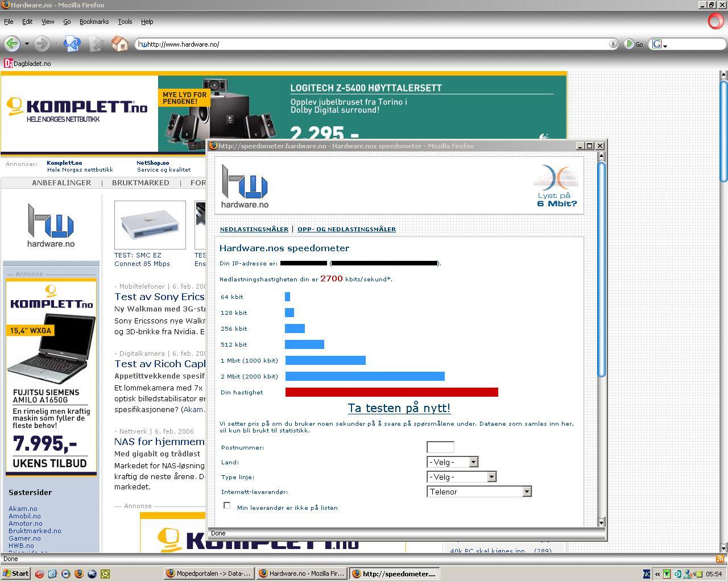
Task: Click the arrows that show hidden tray icons
Action: (657, 574)
